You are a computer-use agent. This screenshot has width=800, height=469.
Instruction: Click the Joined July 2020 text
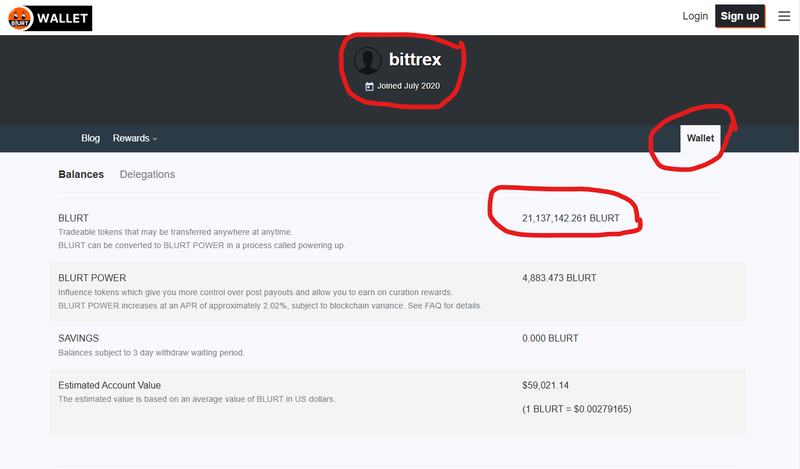pyautogui.click(x=408, y=87)
